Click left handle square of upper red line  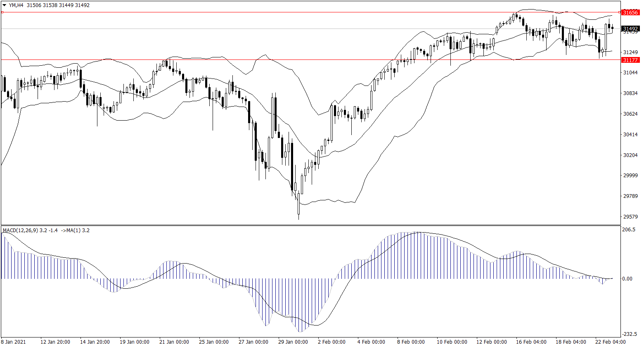point(2,12)
